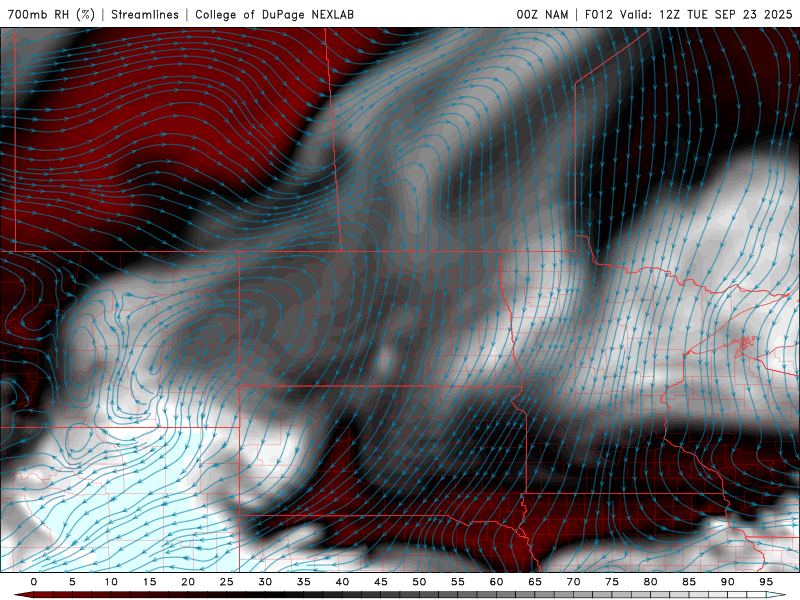Click the "700mb RH (%)" title text
This screenshot has width=800, height=600.
pos(51,14)
